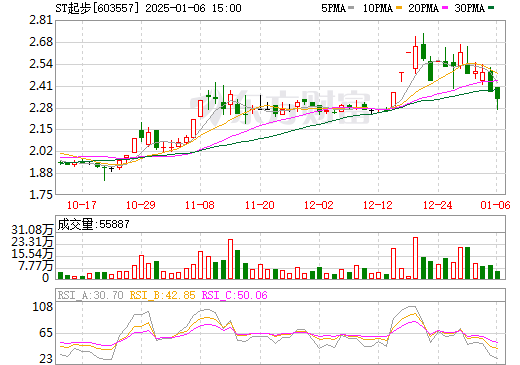Click the RSI_C:50.06 indicator label
The width and height of the screenshot is (520, 365).
[235, 295]
